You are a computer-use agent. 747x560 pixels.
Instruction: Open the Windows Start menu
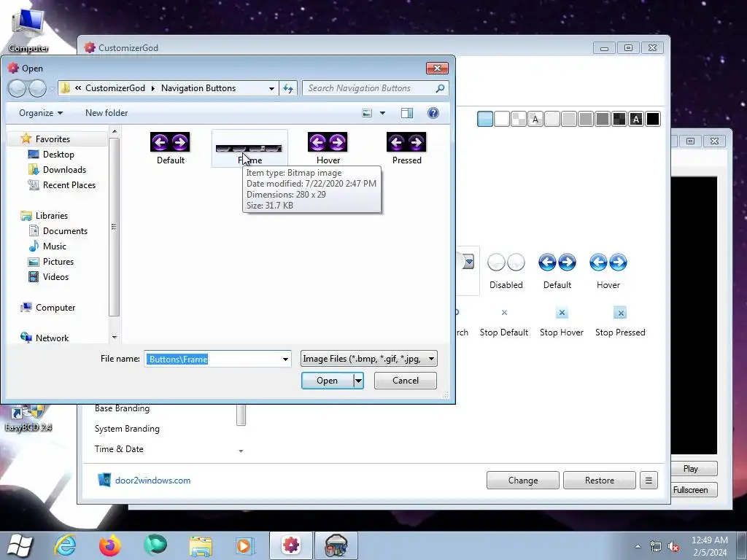[x=20, y=545]
